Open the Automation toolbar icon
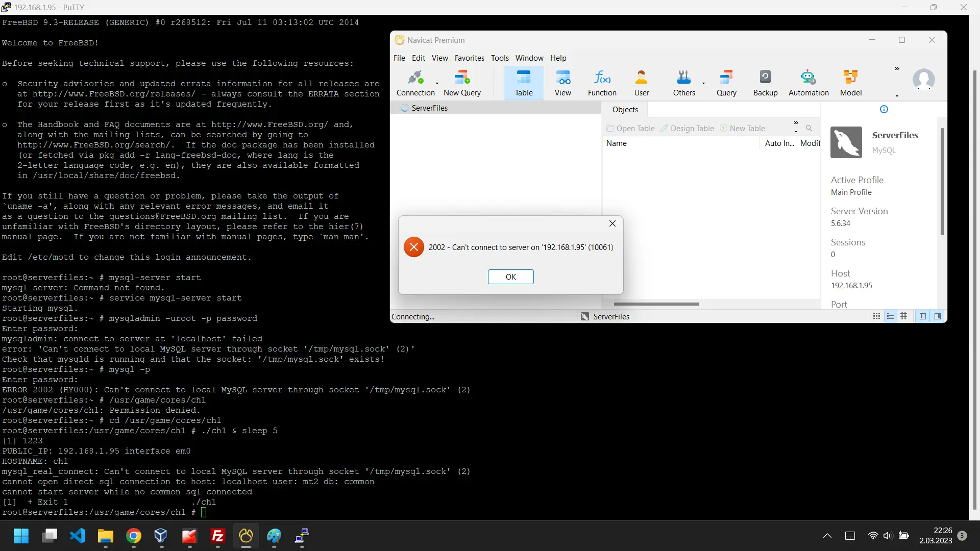980x551 pixels. click(808, 83)
